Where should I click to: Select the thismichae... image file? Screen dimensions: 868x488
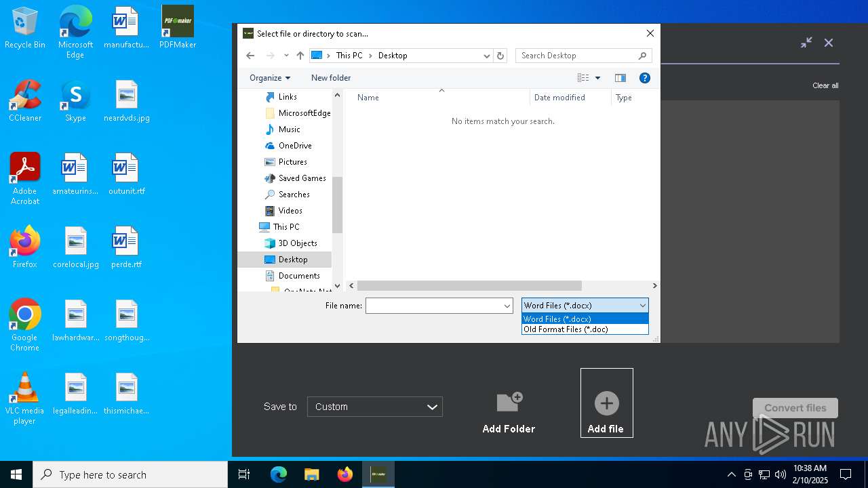point(126,394)
